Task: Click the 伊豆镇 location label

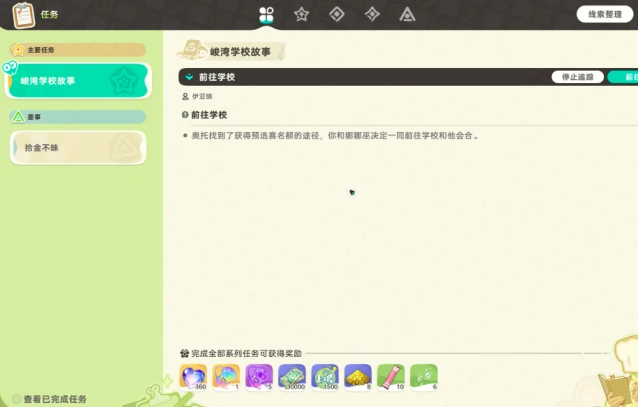Action: tap(202, 96)
